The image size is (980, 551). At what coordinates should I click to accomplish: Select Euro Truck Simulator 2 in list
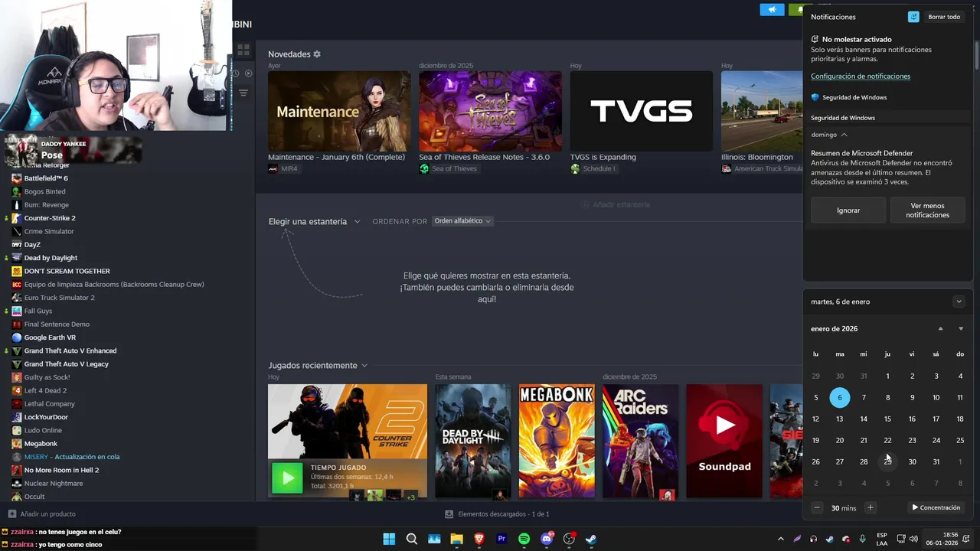[x=59, y=298]
